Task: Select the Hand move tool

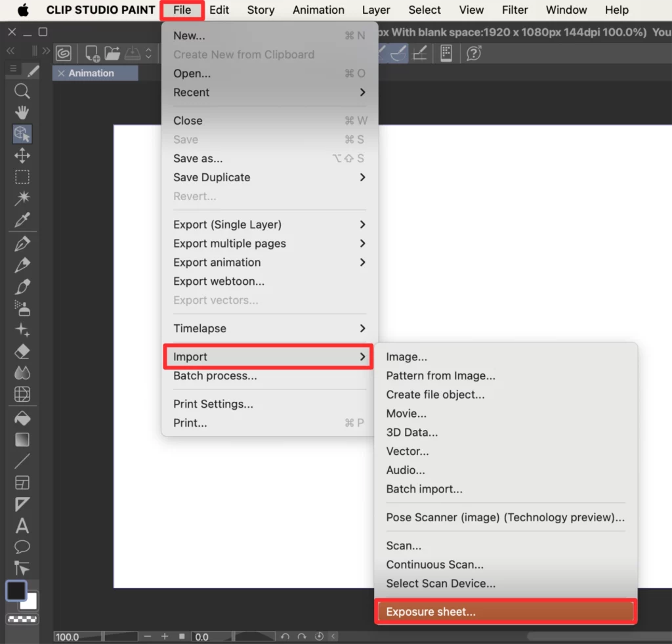Action: pyautogui.click(x=22, y=112)
